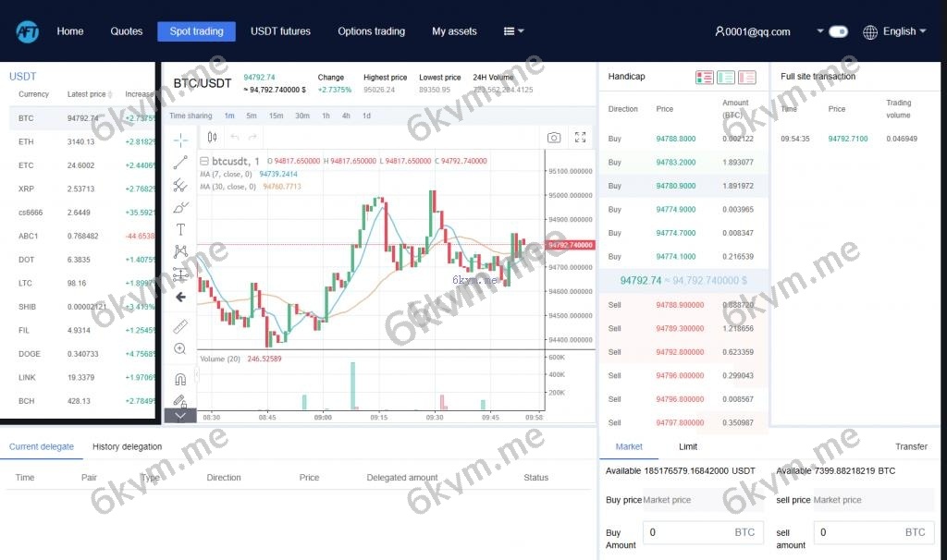Image resolution: width=947 pixels, height=560 pixels.
Task: Open the English language dropdown
Action: [x=893, y=31]
